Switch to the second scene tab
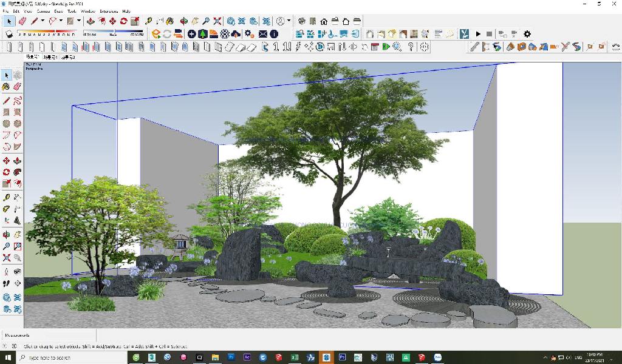Viewport: 622px width, 364px height. click(50, 57)
